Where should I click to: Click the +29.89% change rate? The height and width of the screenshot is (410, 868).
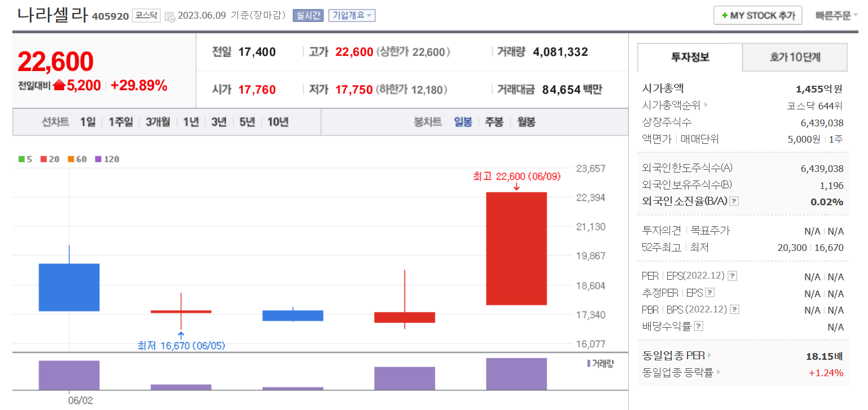click(139, 86)
